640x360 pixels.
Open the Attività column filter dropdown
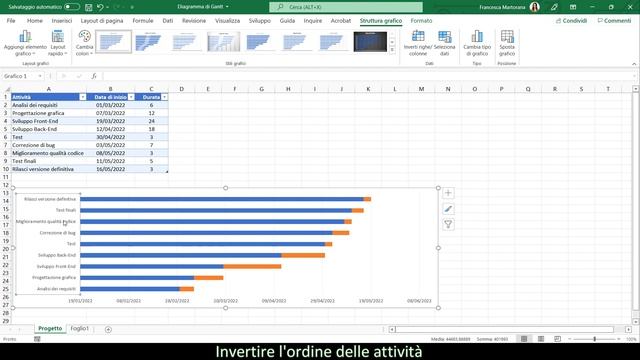(x=83, y=97)
